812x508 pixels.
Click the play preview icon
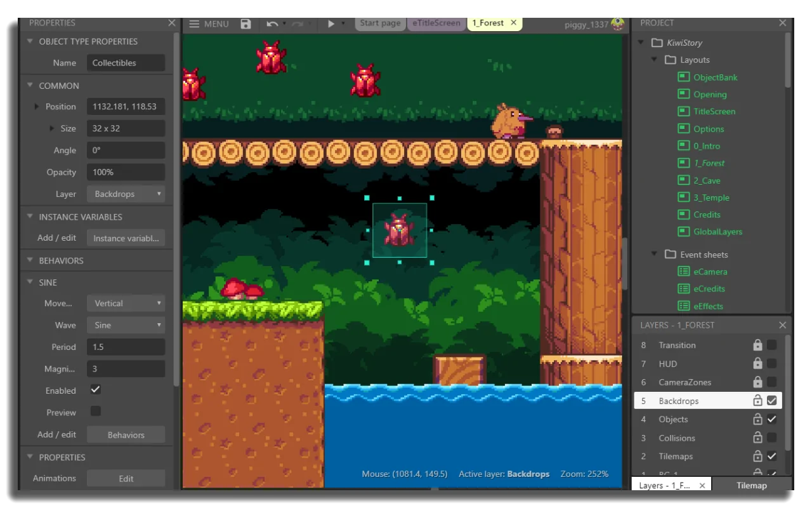pos(331,24)
